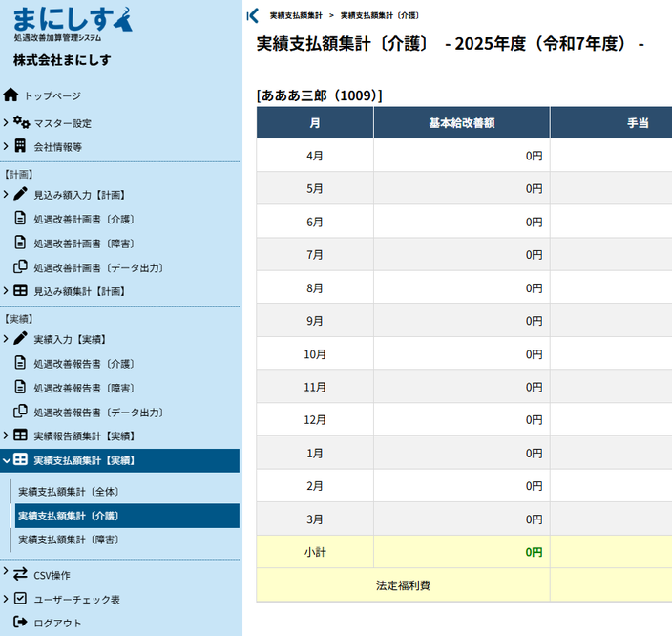The image size is (672, 636).
Task: Click the pencil icon for 見込み額入力【計画】
Action: (x=20, y=194)
